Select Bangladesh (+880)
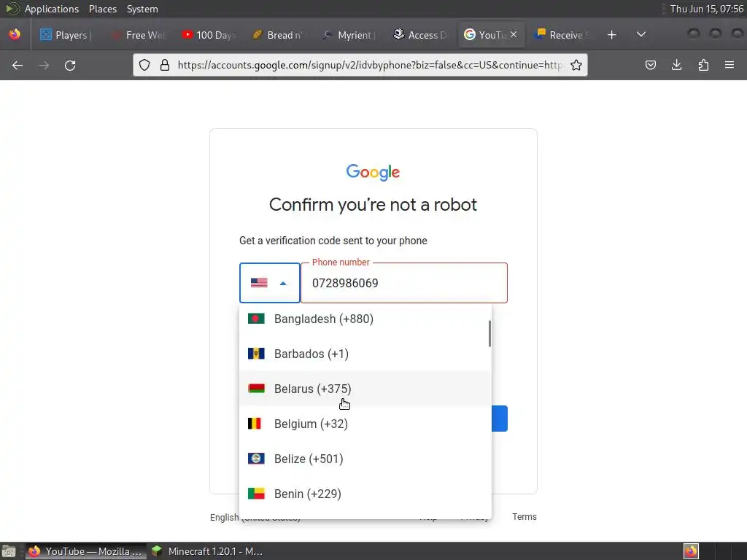Viewport: 747px width, 560px height. pyautogui.click(x=365, y=319)
